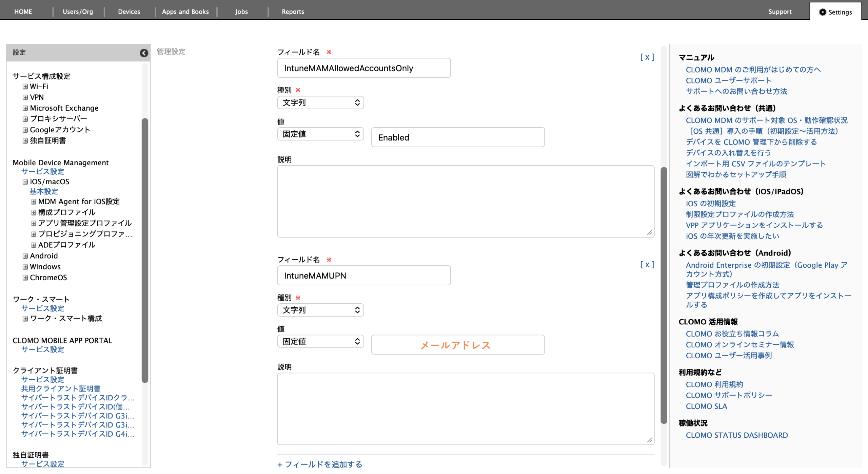Collapse the iOS/macOS tree node
The width and height of the screenshot is (868, 474).
25,182
